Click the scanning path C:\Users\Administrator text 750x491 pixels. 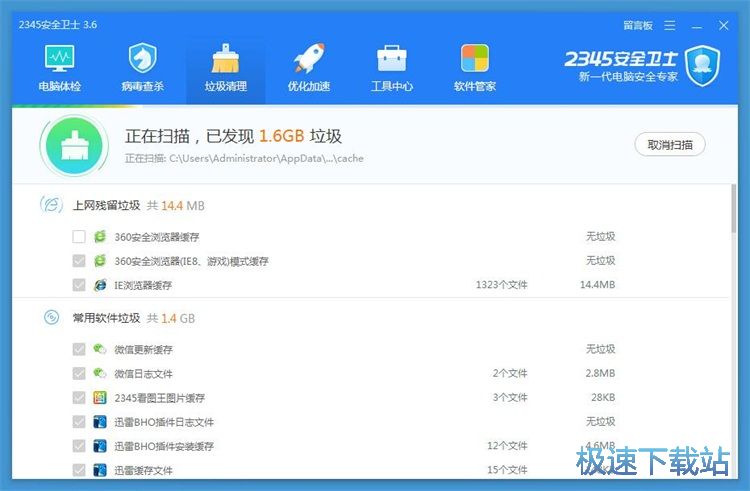point(266,158)
